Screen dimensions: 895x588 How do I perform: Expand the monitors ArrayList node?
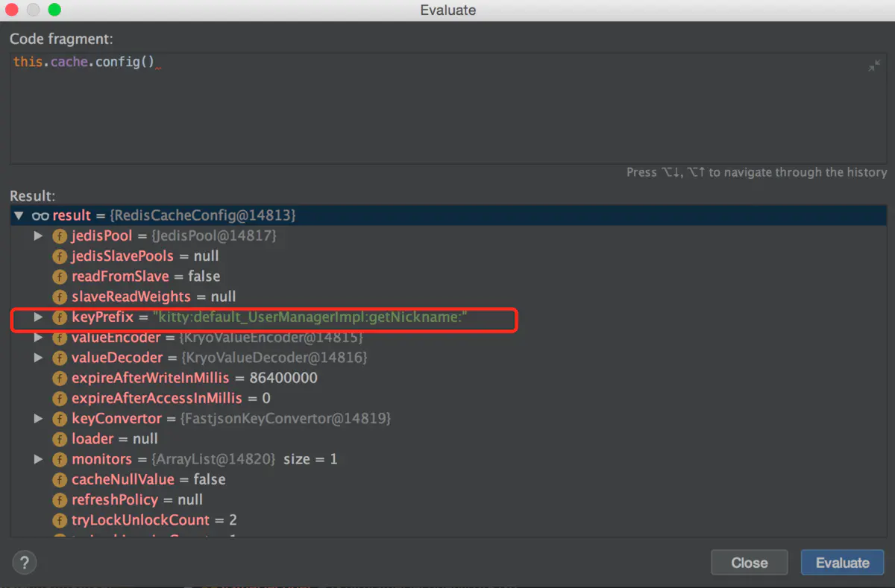click(39, 459)
